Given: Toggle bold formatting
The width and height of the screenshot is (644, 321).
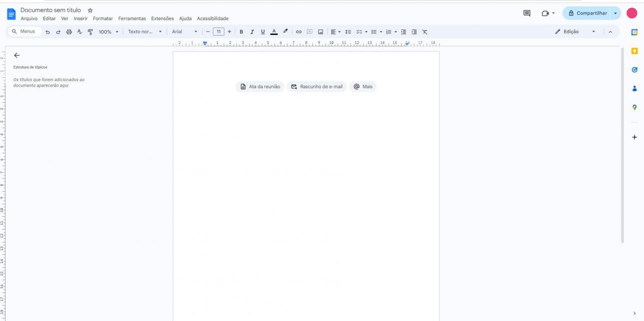Looking at the screenshot, I should pyautogui.click(x=241, y=32).
